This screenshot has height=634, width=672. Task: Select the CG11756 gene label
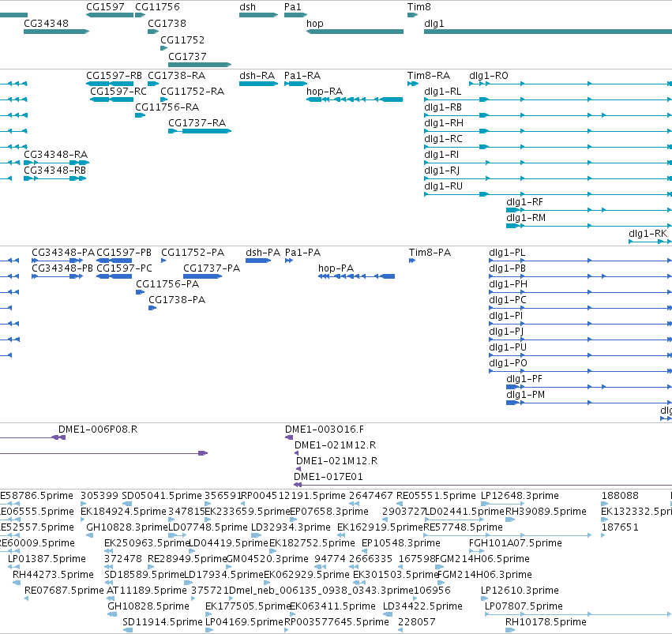coord(157,7)
